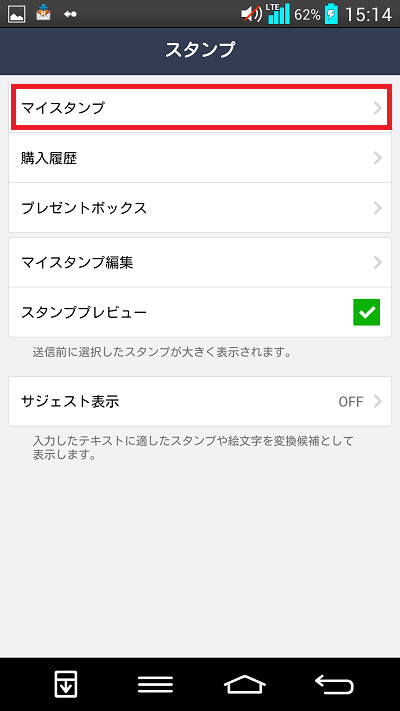
Task: Open the three-line menu navigation icon
Action: pyautogui.click(x=155, y=684)
